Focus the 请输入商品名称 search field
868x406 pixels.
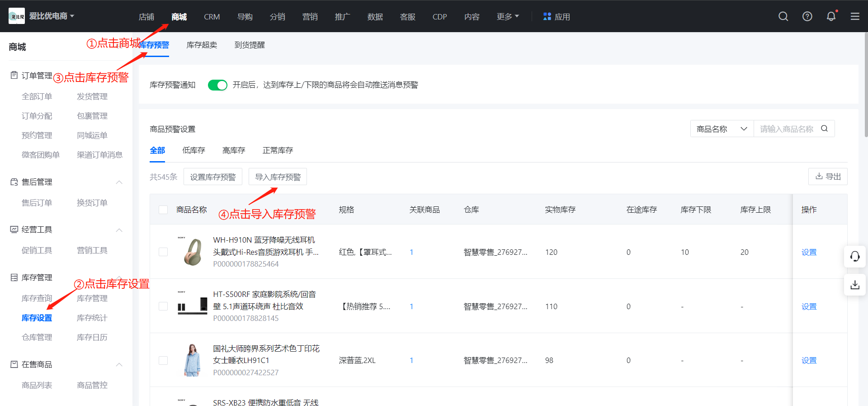787,129
